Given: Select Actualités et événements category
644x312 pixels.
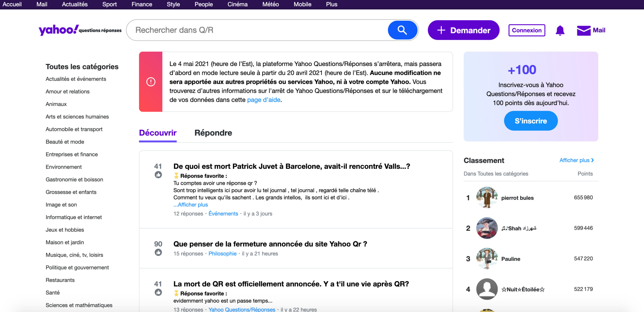Looking at the screenshot, I should (76, 79).
